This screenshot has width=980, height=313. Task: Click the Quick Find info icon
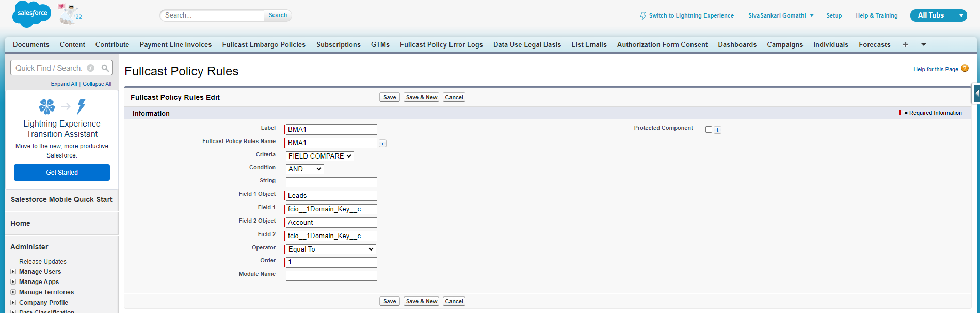[x=91, y=68]
